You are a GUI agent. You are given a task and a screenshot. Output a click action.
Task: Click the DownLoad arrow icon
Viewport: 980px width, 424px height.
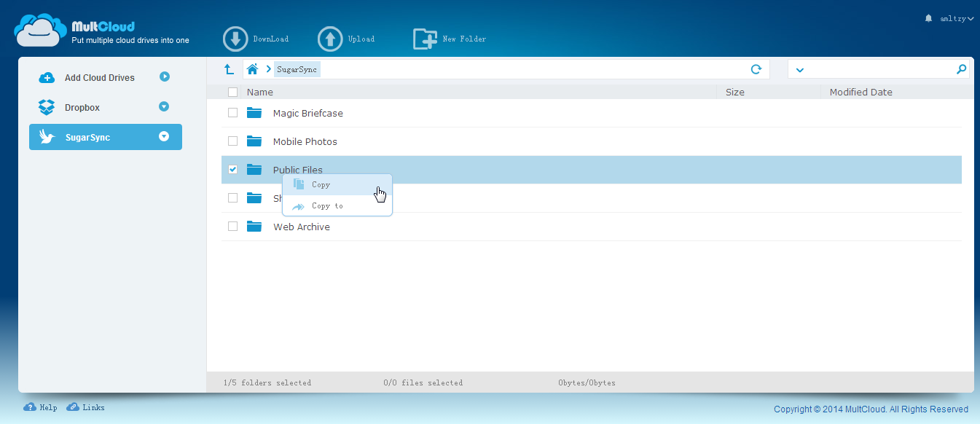pos(235,39)
